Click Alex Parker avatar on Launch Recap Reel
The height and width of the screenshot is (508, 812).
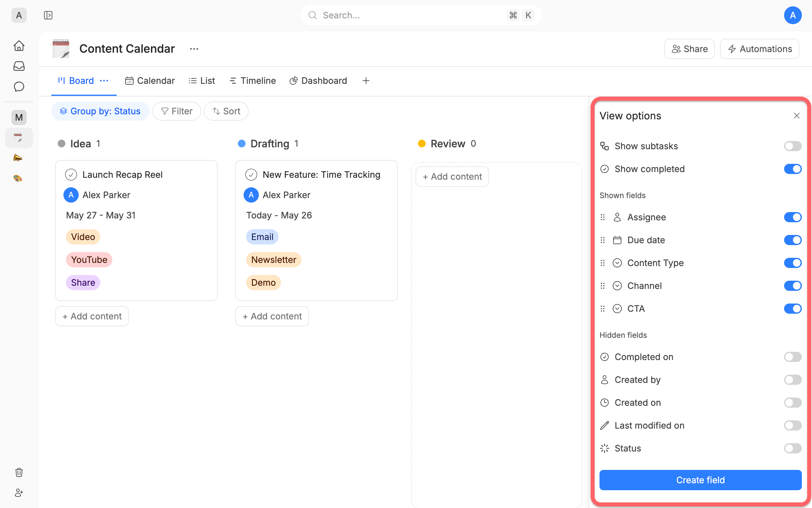pos(71,195)
